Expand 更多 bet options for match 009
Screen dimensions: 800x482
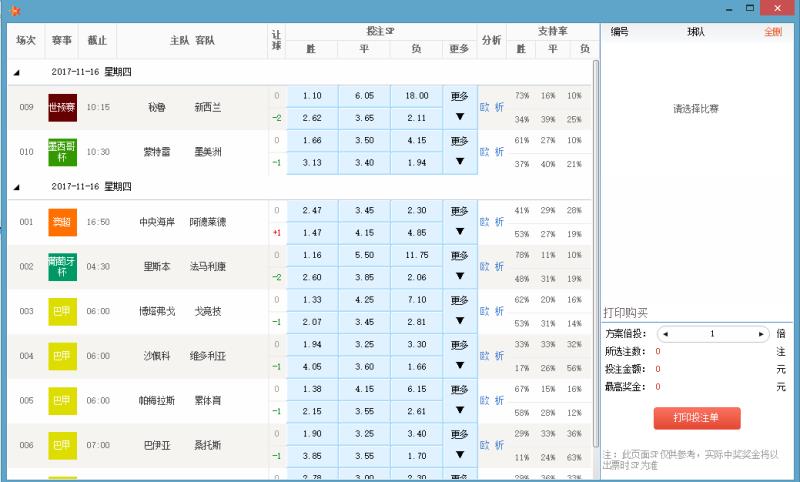pos(460,107)
